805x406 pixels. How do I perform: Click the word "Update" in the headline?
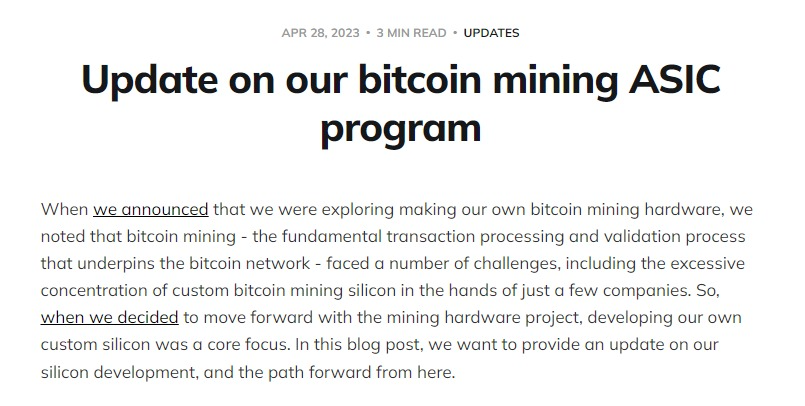tap(149, 80)
